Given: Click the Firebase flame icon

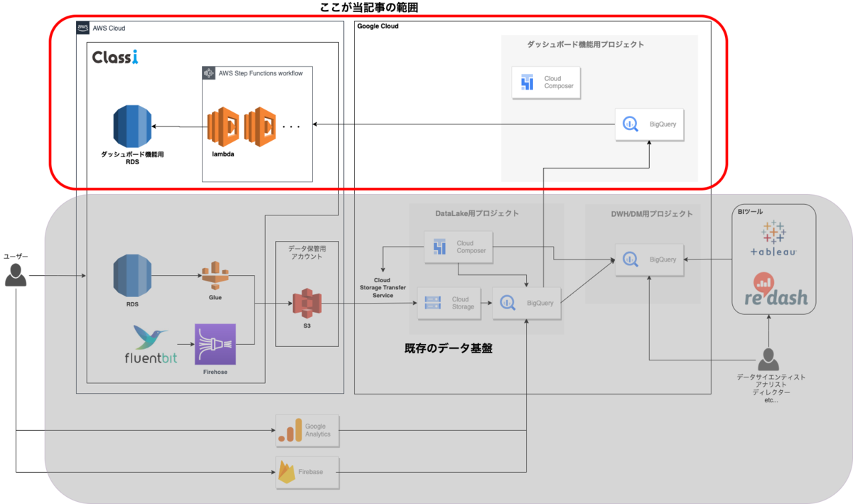Looking at the screenshot, I should 287,472.
